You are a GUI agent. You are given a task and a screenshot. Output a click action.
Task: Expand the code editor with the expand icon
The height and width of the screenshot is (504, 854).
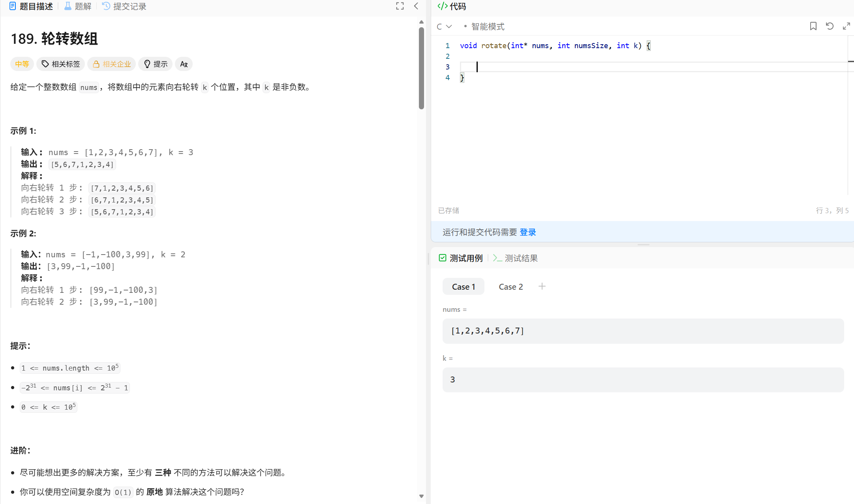click(846, 26)
